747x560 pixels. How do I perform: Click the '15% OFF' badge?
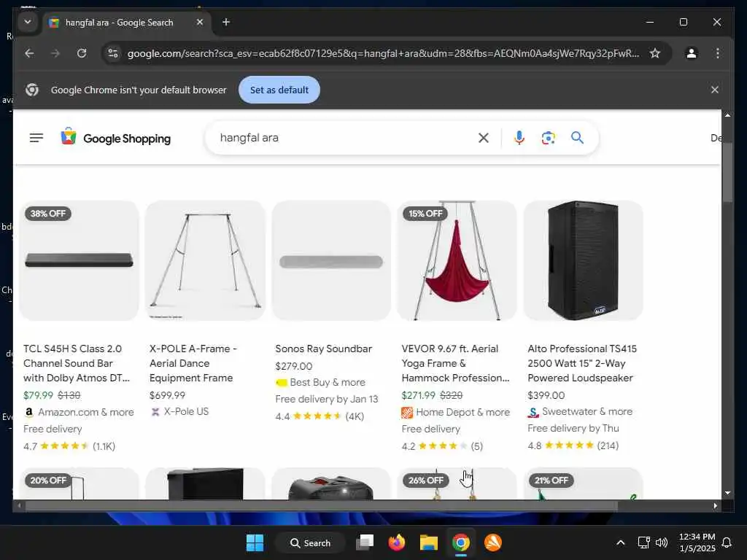coord(425,214)
